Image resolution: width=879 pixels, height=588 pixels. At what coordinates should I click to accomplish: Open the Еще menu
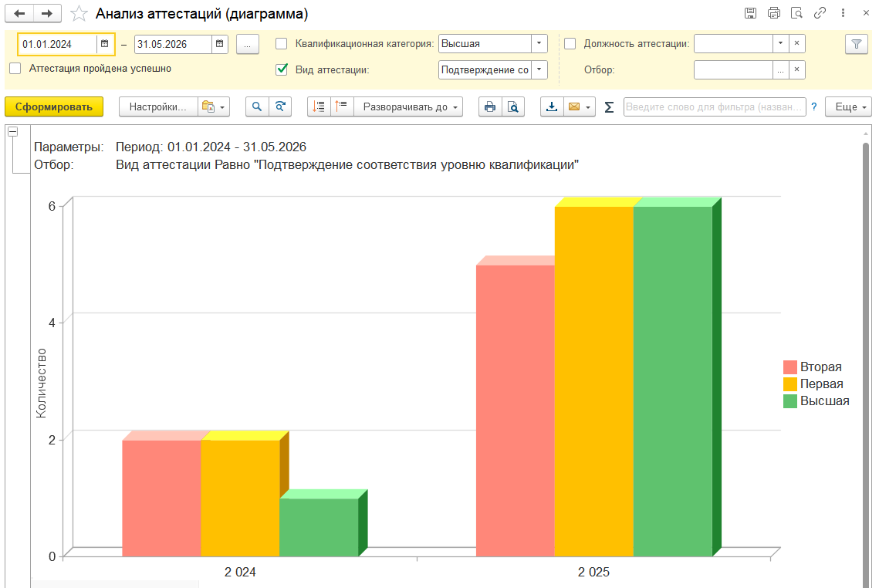click(847, 107)
